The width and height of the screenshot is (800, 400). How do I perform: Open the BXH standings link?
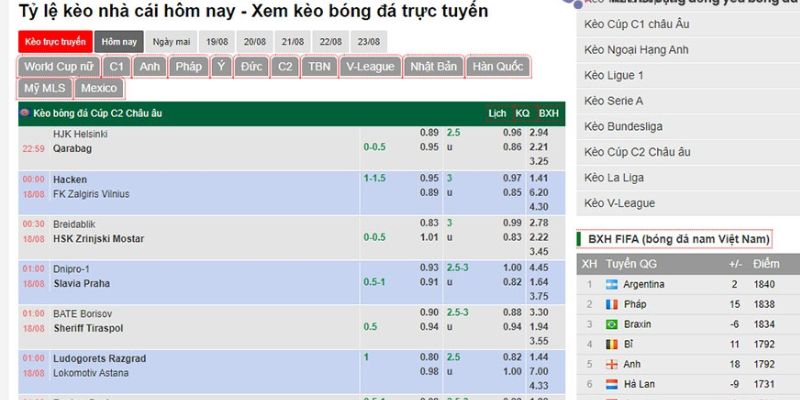tap(549, 113)
